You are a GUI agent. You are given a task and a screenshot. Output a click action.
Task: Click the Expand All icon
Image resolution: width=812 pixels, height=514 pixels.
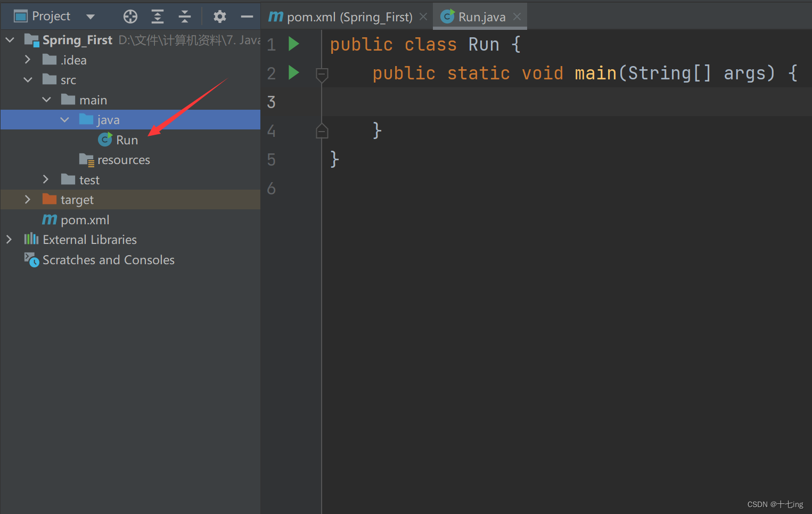[158, 17]
